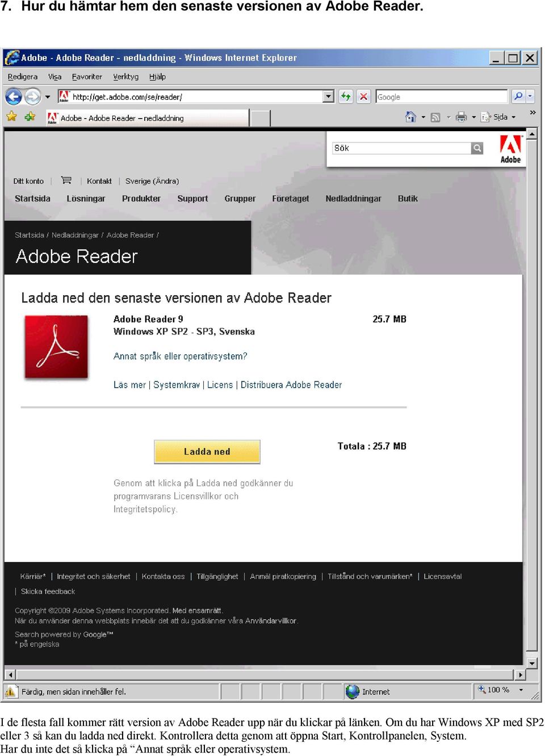Open the recent pages dropdown arrow
Viewport: 545px width, 756px height.
(x=48, y=97)
